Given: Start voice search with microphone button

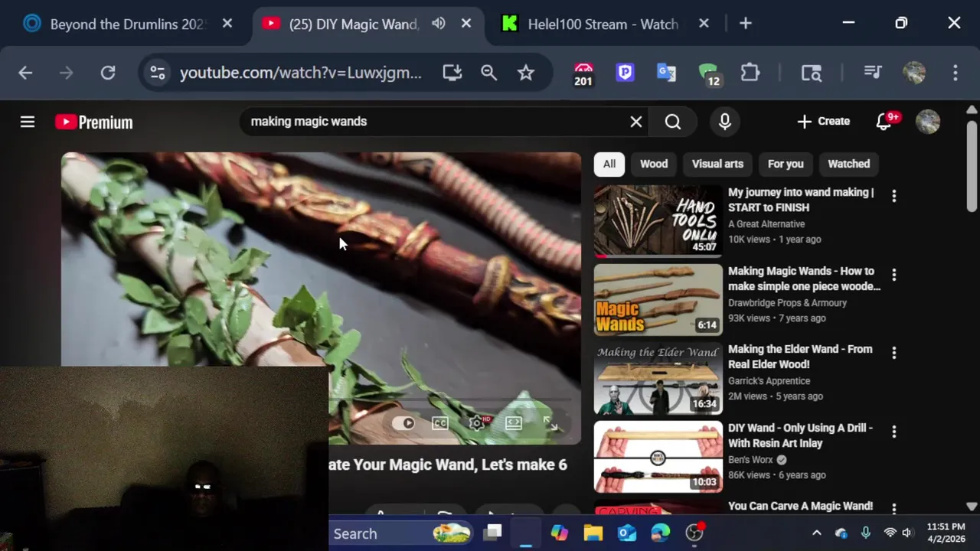Looking at the screenshot, I should pyautogui.click(x=724, y=122).
